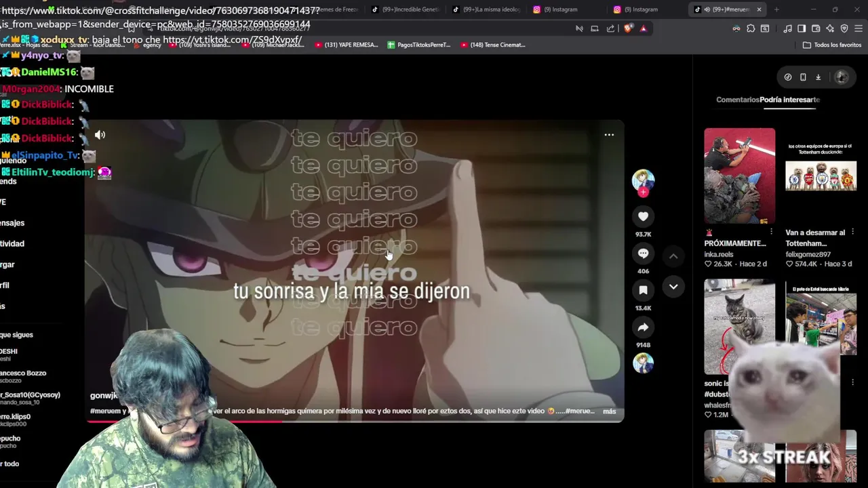Click the TikTok coins icon in top pill
The width and height of the screenshot is (868, 488).
coord(788,77)
